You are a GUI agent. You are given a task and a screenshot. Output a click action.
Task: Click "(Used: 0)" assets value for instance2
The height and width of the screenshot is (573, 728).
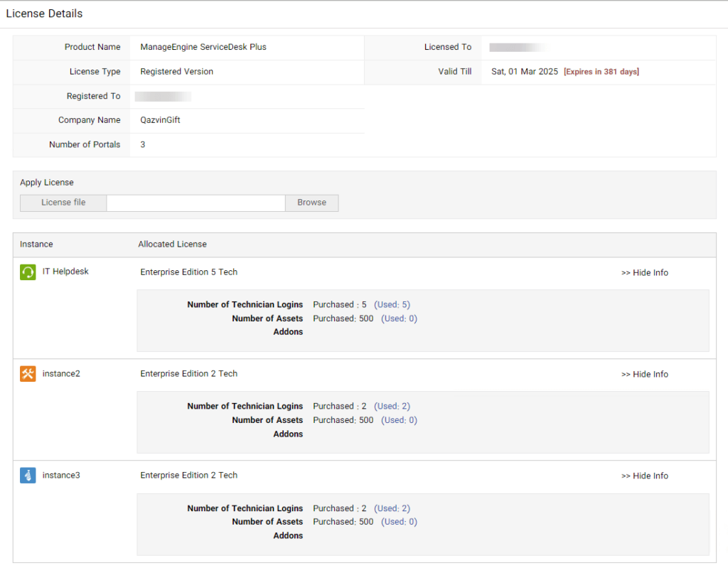click(400, 420)
